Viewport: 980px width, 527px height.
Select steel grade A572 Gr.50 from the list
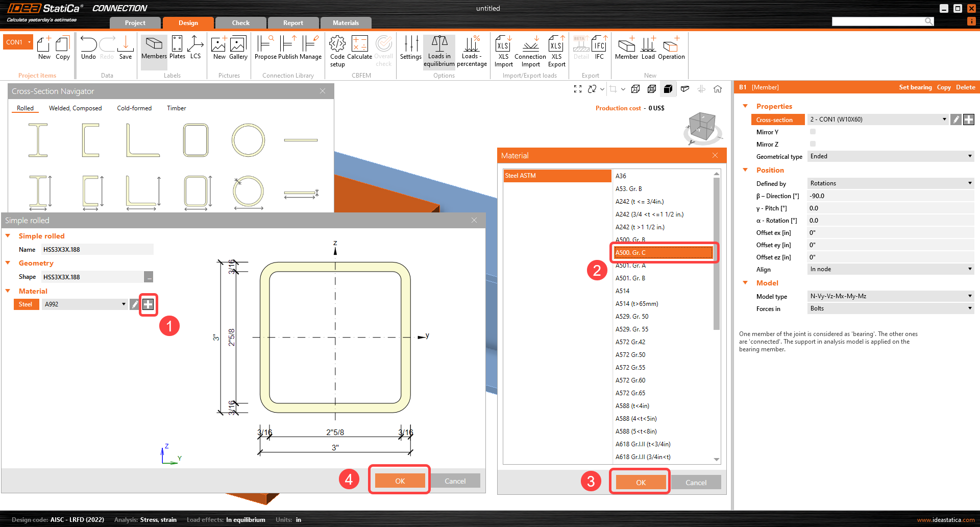631,354
